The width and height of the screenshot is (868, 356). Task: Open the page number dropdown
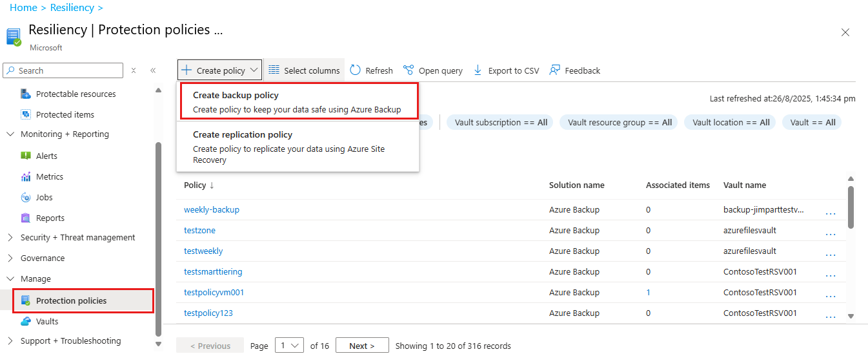click(x=289, y=346)
